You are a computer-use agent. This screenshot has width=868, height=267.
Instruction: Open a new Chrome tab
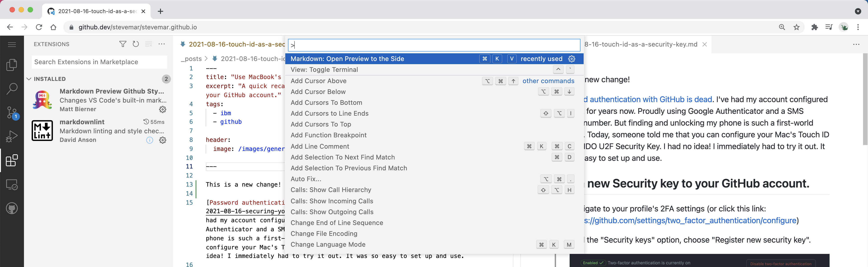click(160, 12)
